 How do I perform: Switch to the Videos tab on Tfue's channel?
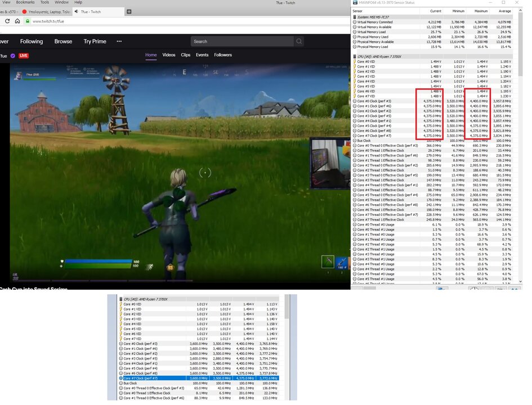[169, 55]
